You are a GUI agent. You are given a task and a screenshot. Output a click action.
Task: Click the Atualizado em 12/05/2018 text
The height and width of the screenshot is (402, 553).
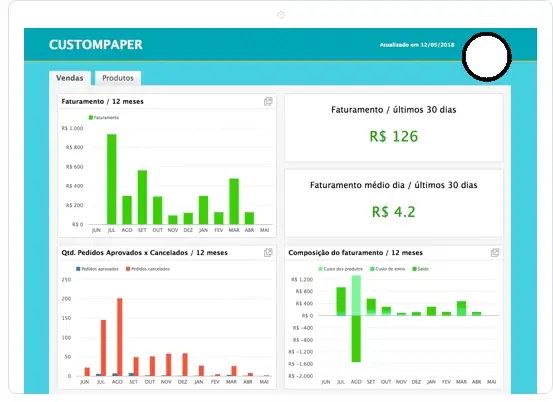pyautogui.click(x=417, y=45)
